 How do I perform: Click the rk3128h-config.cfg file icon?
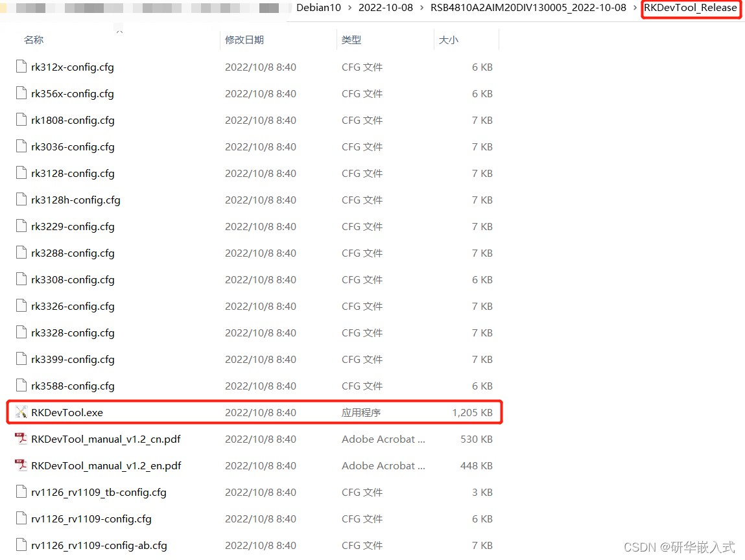(21, 200)
